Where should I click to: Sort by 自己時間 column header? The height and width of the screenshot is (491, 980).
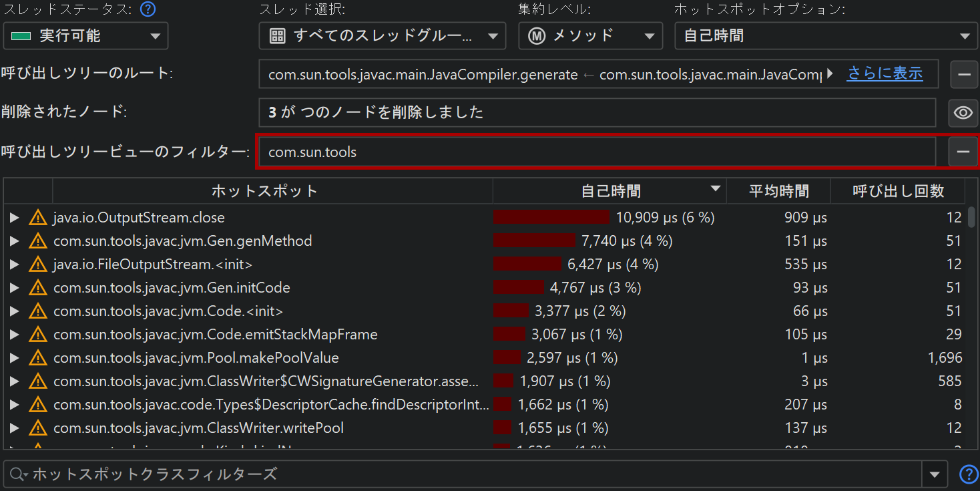pyautogui.click(x=610, y=192)
